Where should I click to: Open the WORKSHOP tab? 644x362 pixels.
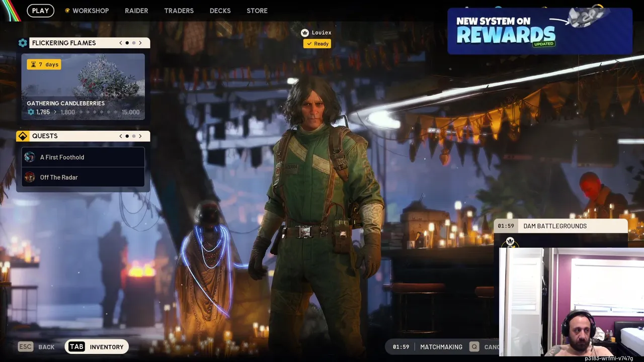[x=91, y=11]
